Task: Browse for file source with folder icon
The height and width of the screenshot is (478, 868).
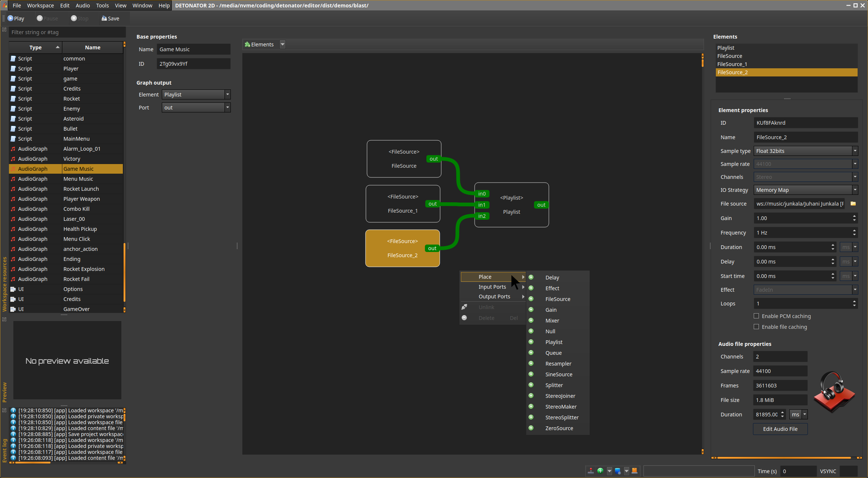Action: 853,204
